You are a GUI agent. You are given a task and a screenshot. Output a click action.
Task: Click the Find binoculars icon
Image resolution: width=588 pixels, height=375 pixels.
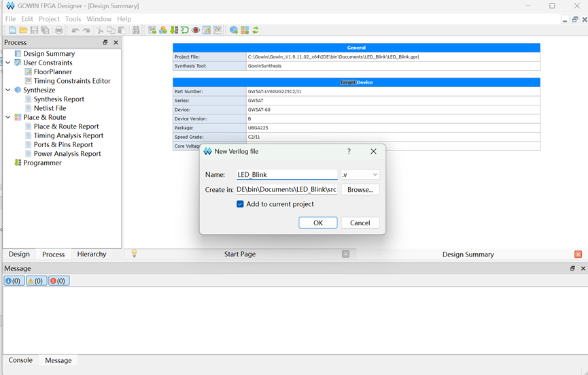pyautogui.click(x=136, y=30)
